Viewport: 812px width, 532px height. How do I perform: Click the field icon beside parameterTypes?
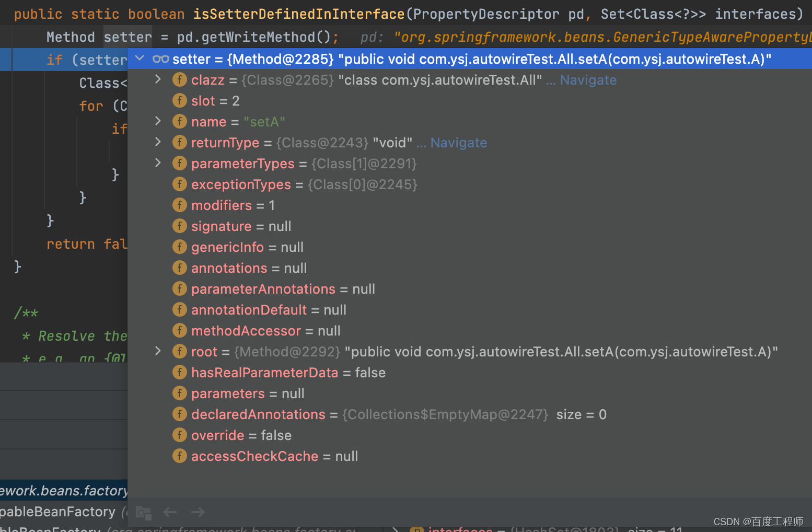pyautogui.click(x=180, y=164)
